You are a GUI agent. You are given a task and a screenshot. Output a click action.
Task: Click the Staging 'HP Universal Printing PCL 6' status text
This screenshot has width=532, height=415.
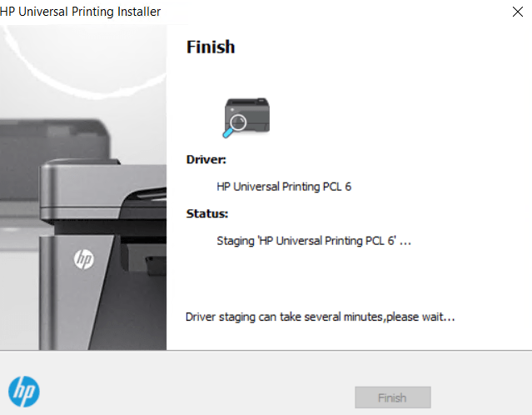[x=314, y=241]
